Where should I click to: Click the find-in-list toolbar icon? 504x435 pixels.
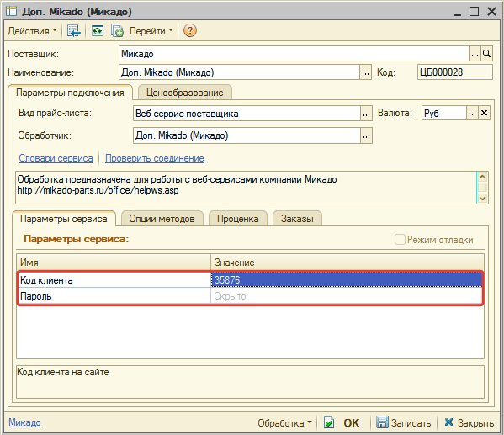(74, 31)
